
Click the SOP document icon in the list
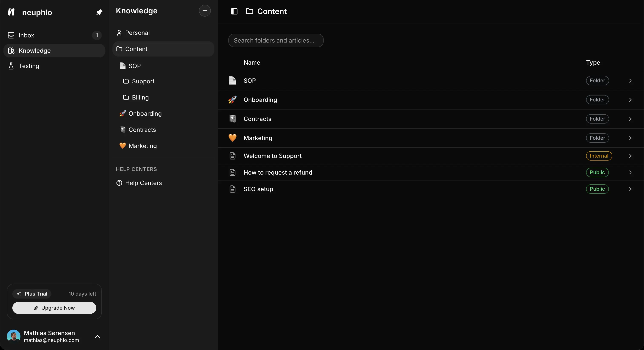tap(233, 80)
